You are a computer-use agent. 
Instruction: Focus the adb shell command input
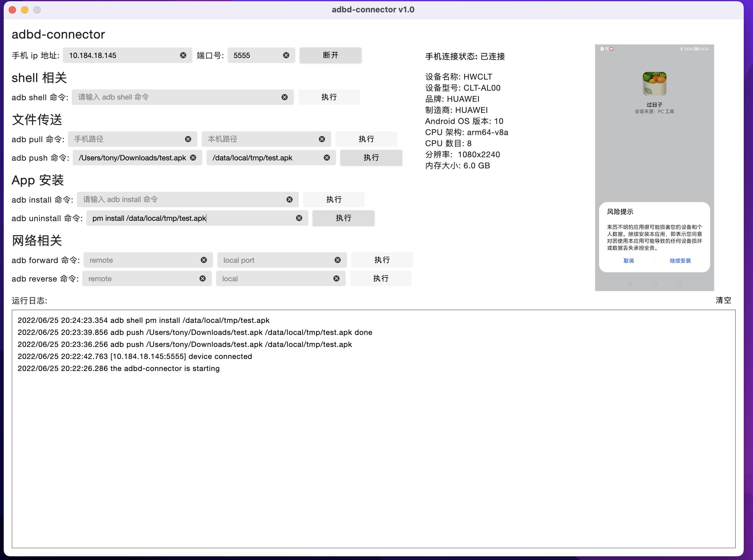click(x=176, y=97)
